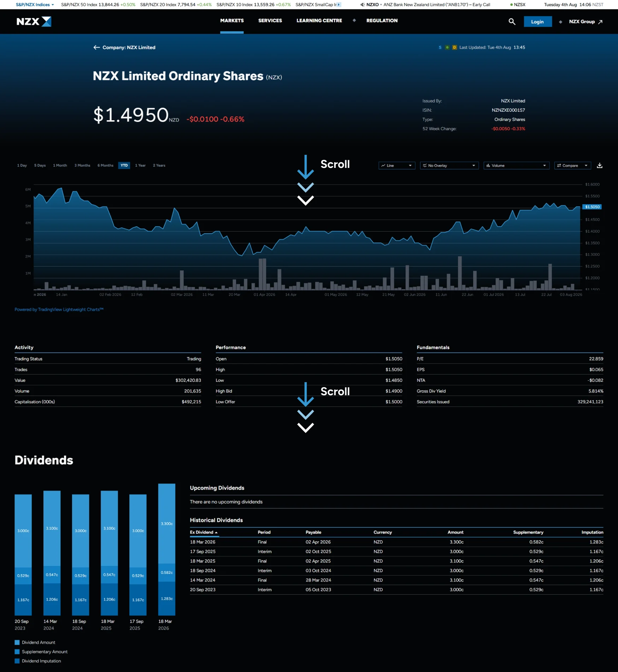Open the ANZ Bank New Zealand announcement link

(437, 5)
